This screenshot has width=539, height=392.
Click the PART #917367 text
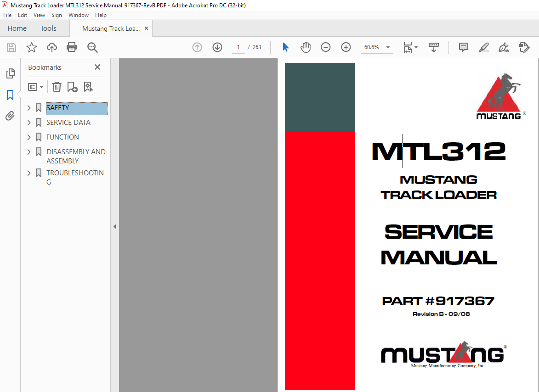coord(438,301)
